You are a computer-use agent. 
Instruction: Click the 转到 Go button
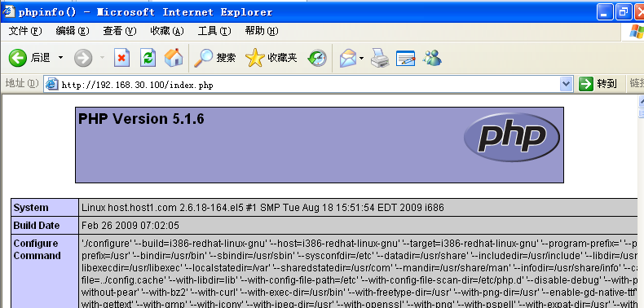[598, 84]
